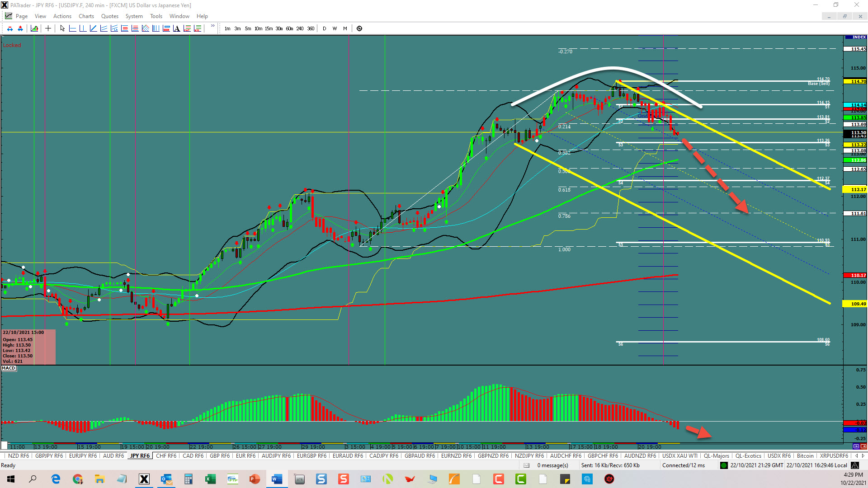
Task: Switch chart to 60m timeframe
Action: [x=290, y=28]
